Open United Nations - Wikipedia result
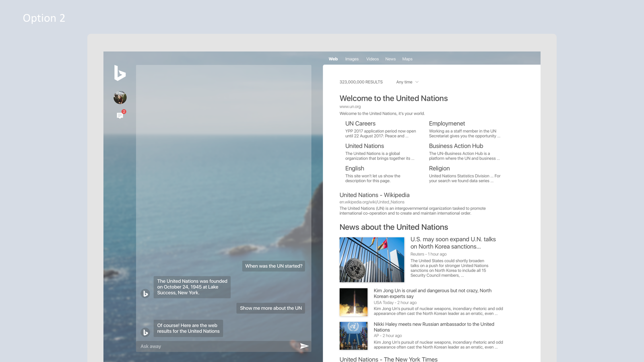Screen dimensions: 644x362 click(374, 195)
